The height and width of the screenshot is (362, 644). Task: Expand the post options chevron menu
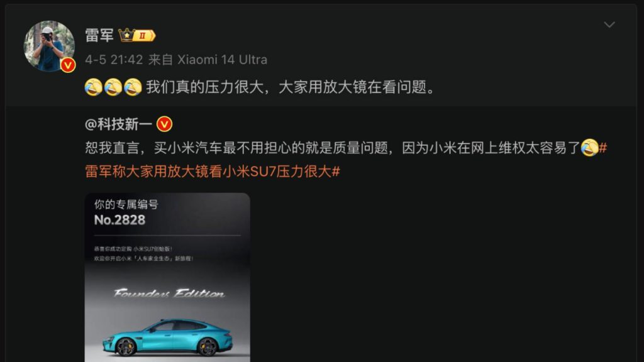coord(609,25)
